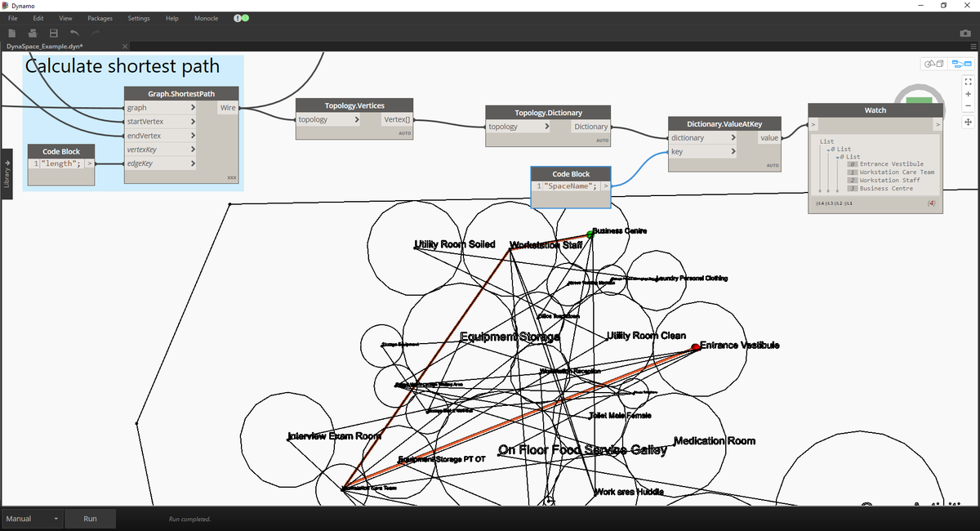Click edgeKey port chevron
Viewport: 980px width, 531px height.
(193, 163)
